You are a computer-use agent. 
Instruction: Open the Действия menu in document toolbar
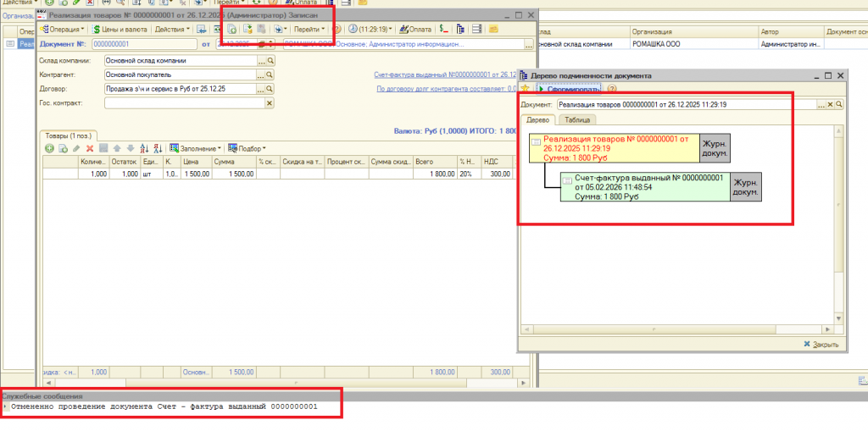171,29
